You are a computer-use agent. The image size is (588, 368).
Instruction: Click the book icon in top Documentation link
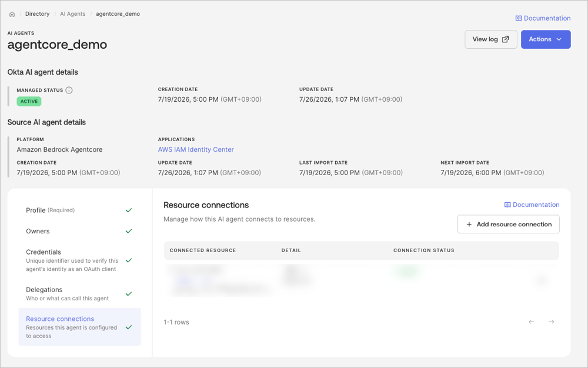click(519, 18)
